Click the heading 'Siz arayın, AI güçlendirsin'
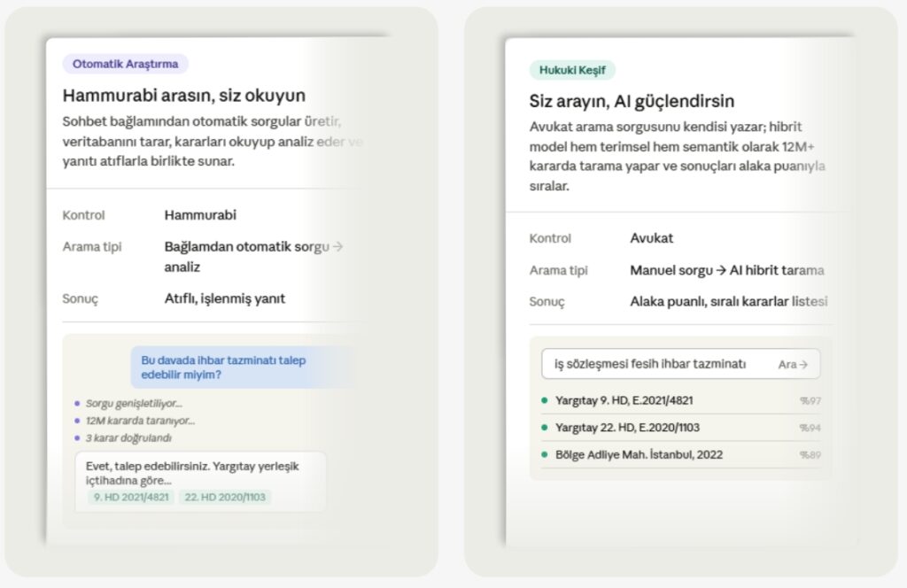The height and width of the screenshot is (588, 907). pyautogui.click(x=632, y=101)
